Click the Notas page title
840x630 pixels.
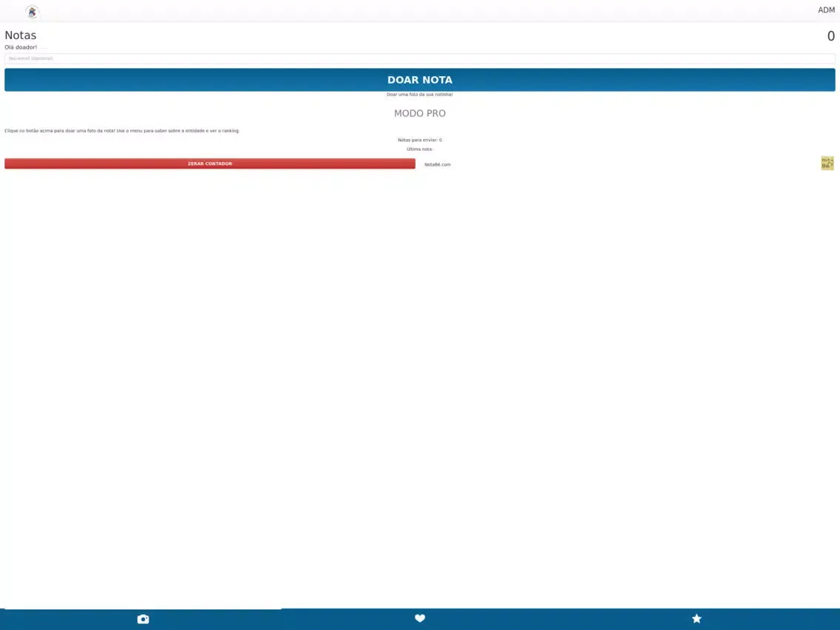click(21, 35)
